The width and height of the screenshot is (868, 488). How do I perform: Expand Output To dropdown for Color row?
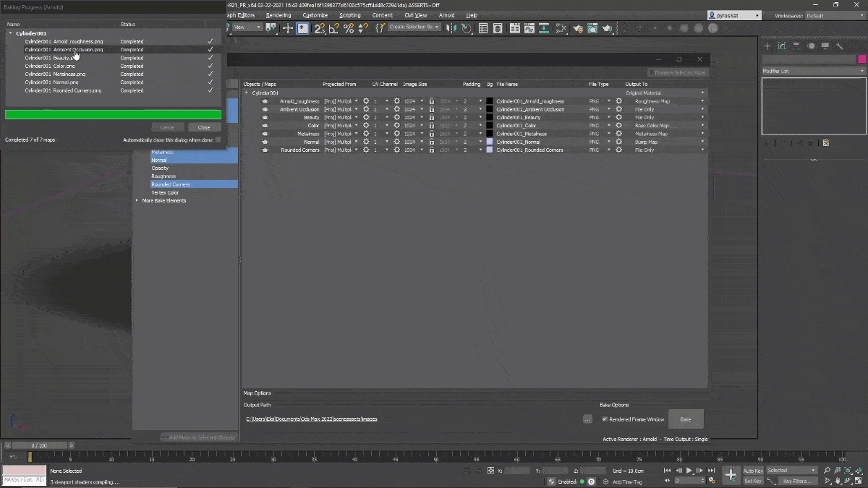pyautogui.click(x=702, y=126)
